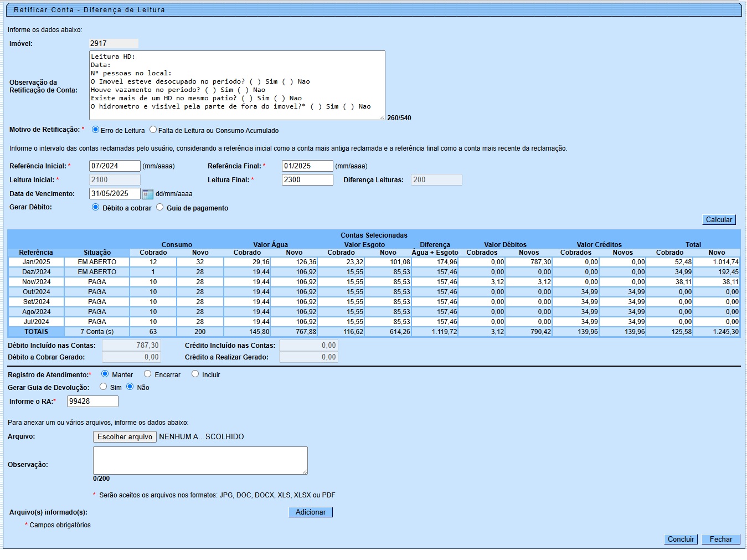Choose 'Guia de pagamento' option
Image resolution: width=747 pixels, height=560 pixels.
(x=160, y=207)
